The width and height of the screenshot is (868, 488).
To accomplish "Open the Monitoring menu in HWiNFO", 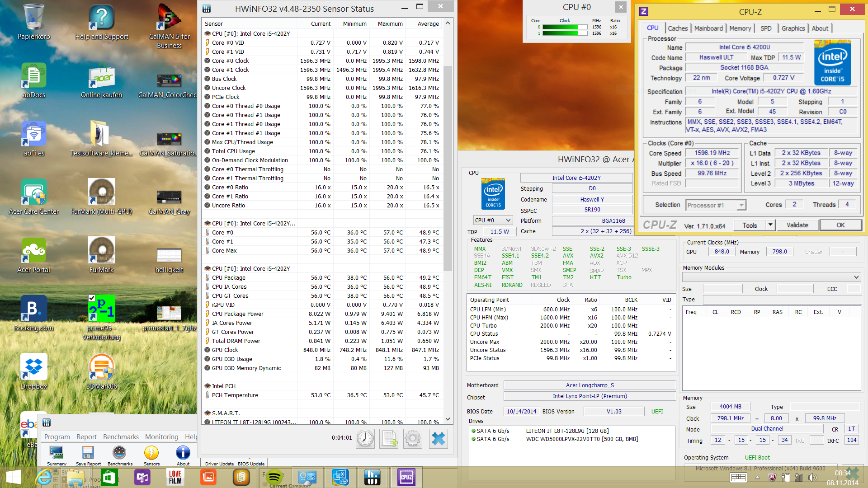I will tap(161, 436).
